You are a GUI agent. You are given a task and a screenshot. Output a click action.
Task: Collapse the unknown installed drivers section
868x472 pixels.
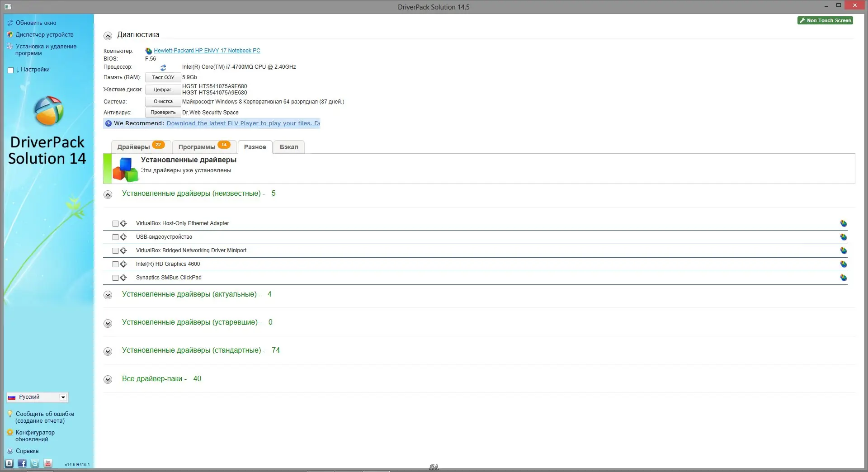108,194
